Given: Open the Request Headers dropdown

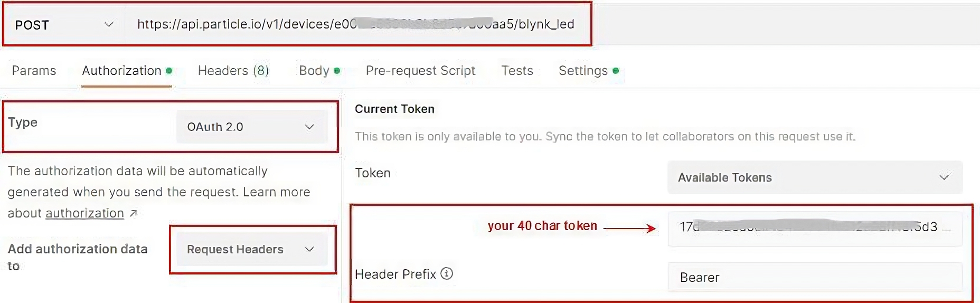Looking at the screenshot, I should pos(251,249).
